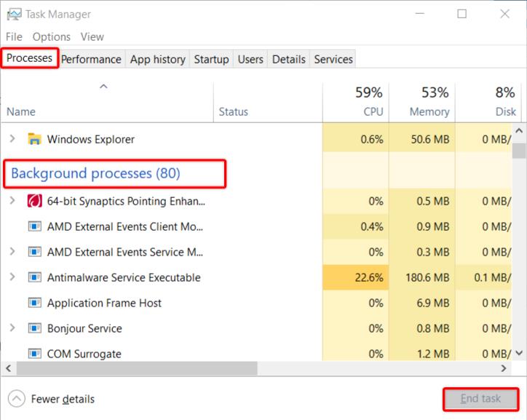The width and height of the screenshot is (527, 420).
Task: Click the COM Surrogate process icon
Action: (x=34, y=354)
